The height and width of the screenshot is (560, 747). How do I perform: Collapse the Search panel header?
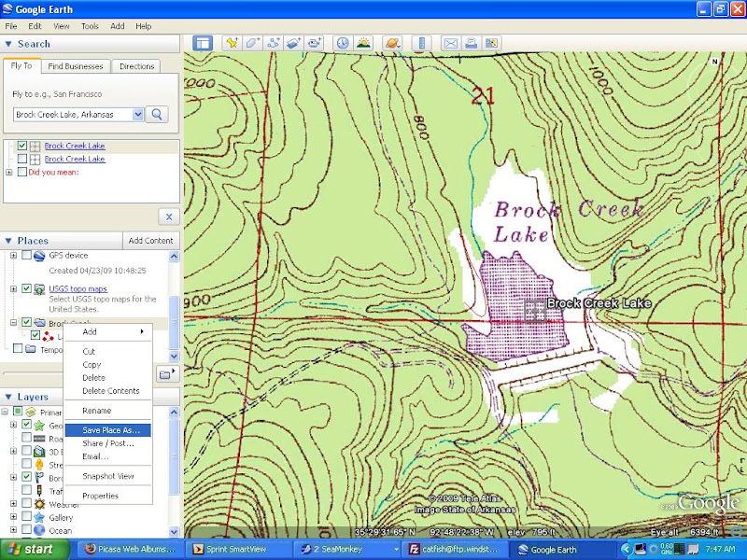click(x=8, y=44)
